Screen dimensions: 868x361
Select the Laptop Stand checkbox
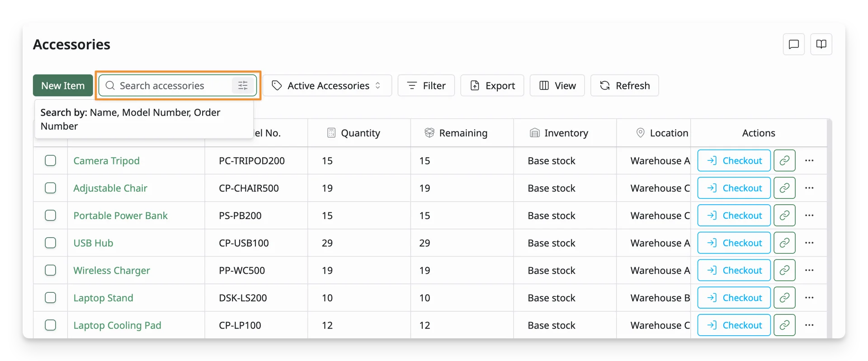pyautogui.click(x=51, y=298)
